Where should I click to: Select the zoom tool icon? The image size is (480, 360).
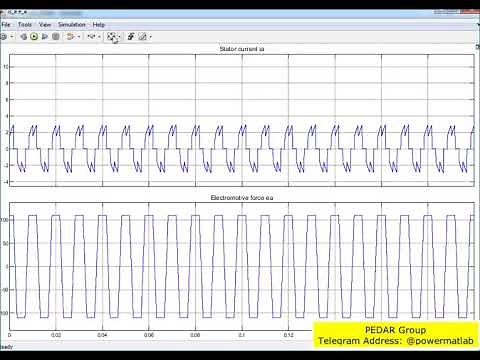click(x=91, y=37)
